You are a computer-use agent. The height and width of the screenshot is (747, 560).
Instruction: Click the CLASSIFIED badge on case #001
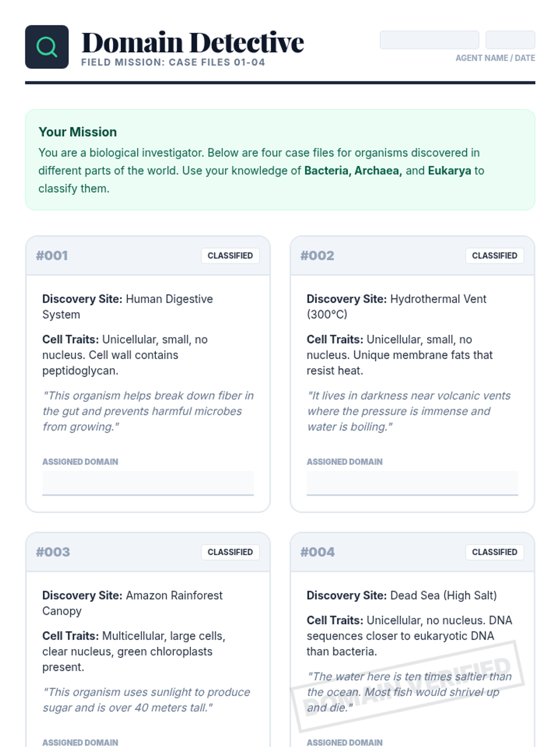coord(230,255)
